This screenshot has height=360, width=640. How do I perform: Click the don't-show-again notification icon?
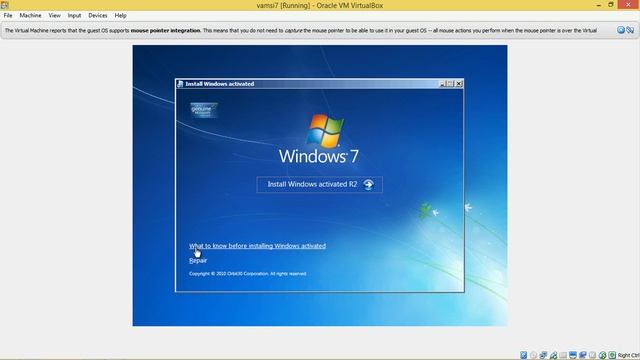[x=630, y=30]
